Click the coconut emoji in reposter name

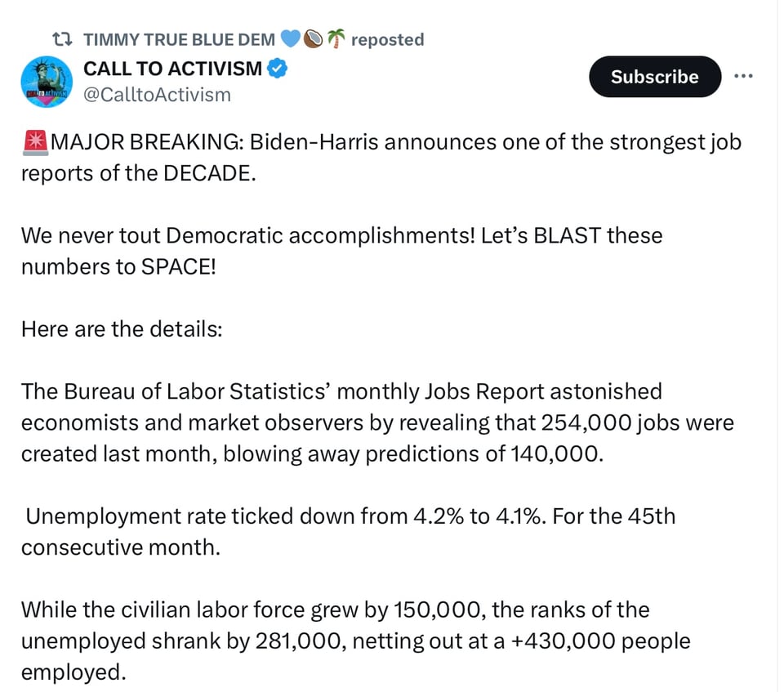[x=314, y=39]
